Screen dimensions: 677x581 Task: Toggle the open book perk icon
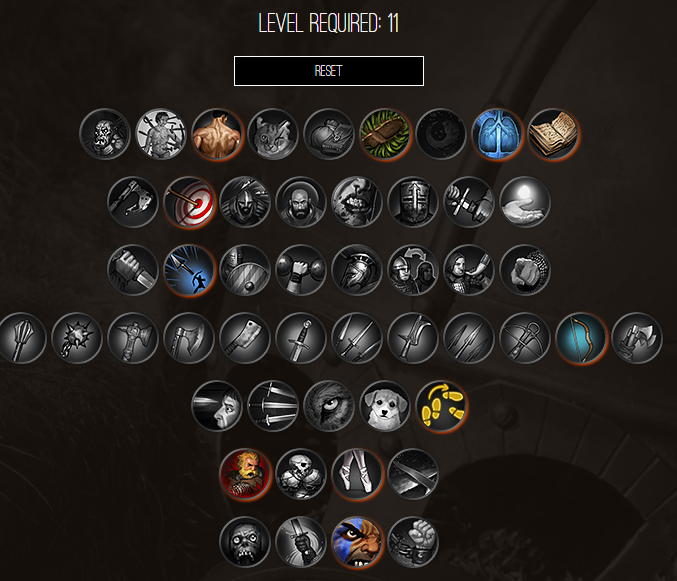tap(553, 134)
